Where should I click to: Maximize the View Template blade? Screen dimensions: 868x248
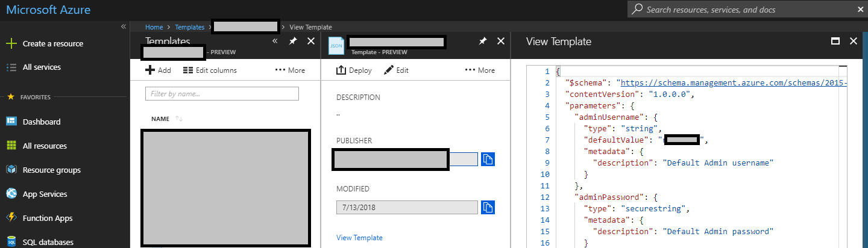(835, 41)
